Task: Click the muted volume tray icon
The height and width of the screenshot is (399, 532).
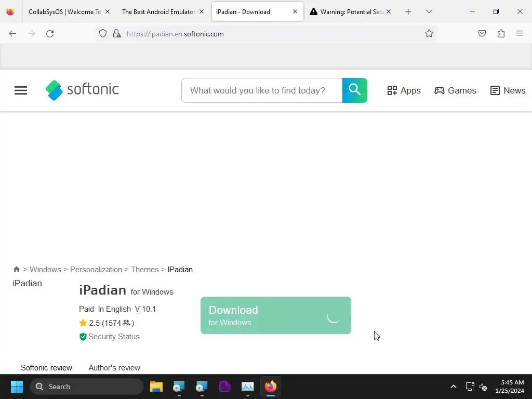Action: pos(483,387)
